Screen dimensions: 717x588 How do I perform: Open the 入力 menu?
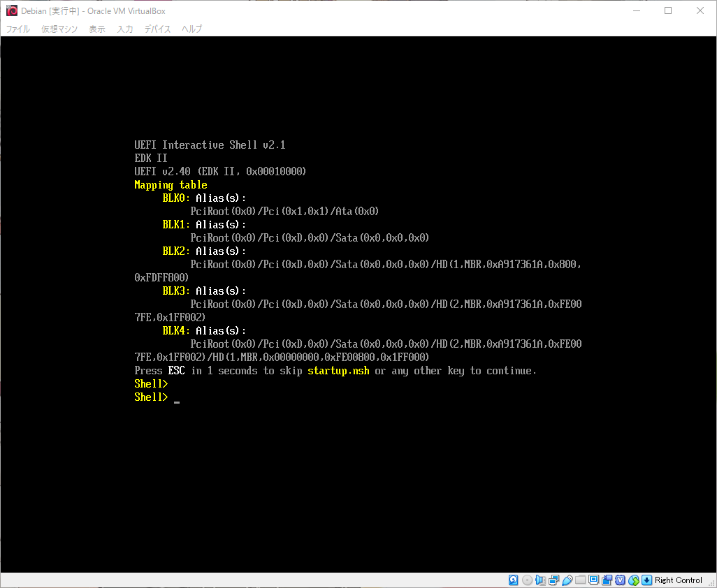(125, 29)
